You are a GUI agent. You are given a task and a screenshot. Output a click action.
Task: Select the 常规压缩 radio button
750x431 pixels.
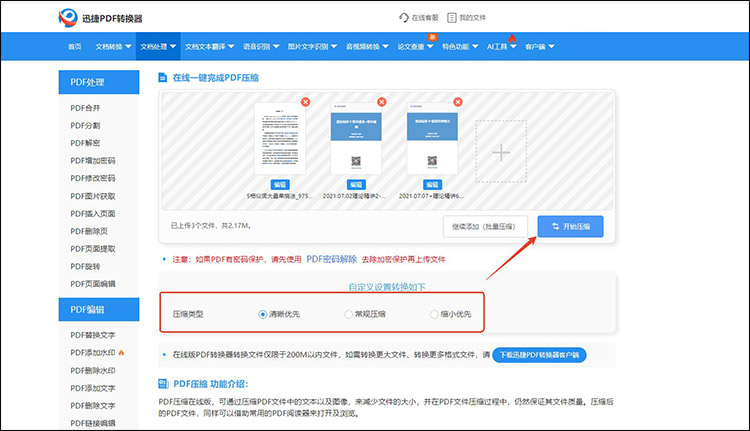coord(348,314)
